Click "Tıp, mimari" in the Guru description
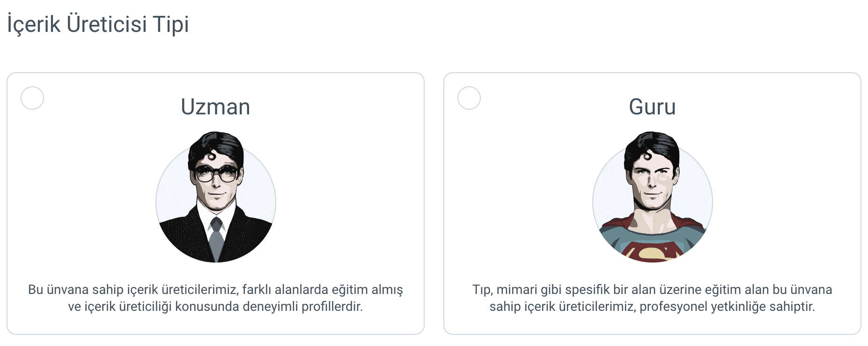The width and height of the screenshot is (868, 346). coord(505,290)
